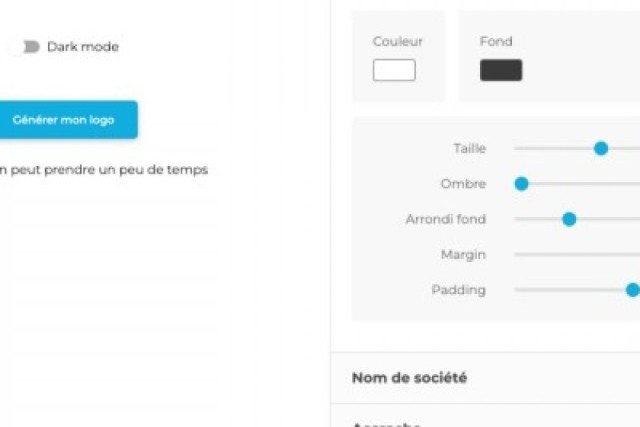Click the Arrondi fond label
640x427 pixels.
point(445,219)
